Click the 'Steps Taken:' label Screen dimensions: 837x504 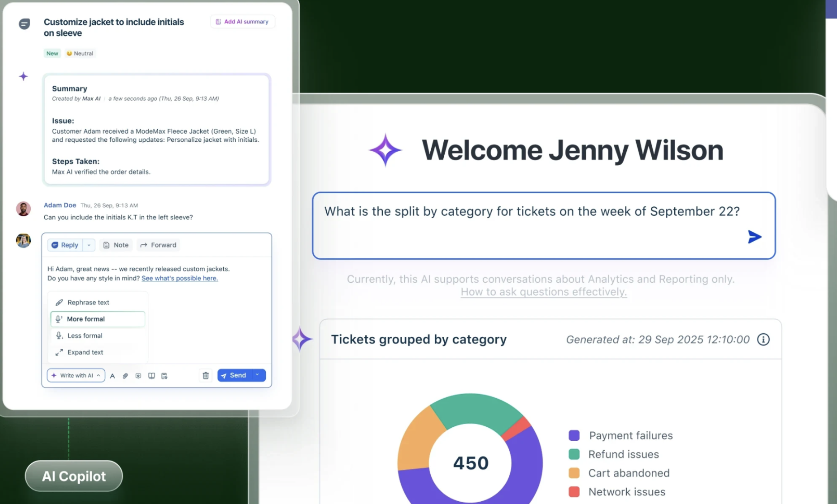click(x=75, y=161)
